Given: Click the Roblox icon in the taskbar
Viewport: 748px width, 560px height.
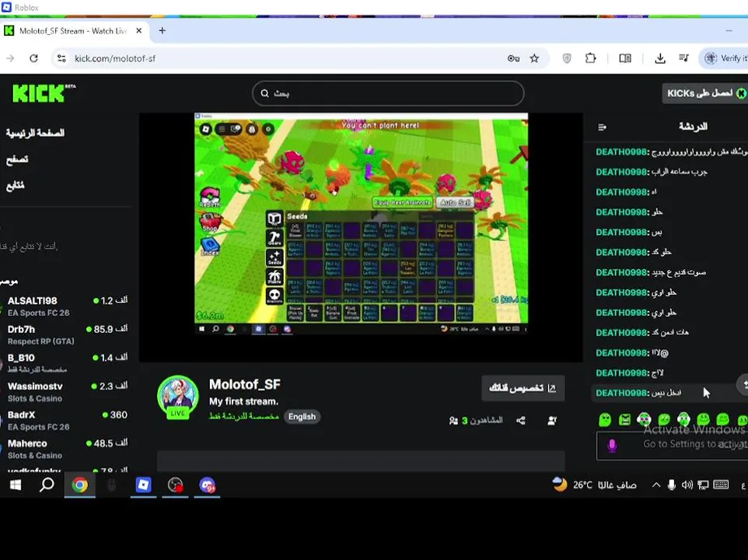Looking at the screenshot, I should 143,485.
